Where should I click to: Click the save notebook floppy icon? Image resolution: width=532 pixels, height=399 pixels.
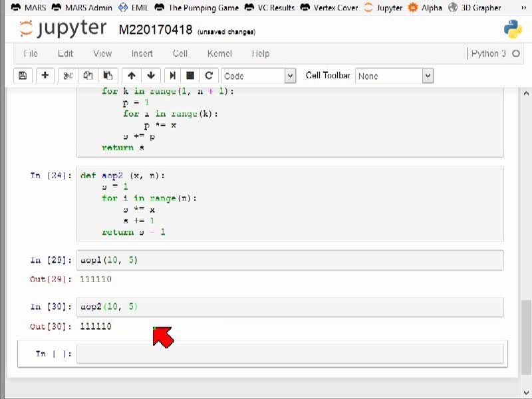(23, 75)
